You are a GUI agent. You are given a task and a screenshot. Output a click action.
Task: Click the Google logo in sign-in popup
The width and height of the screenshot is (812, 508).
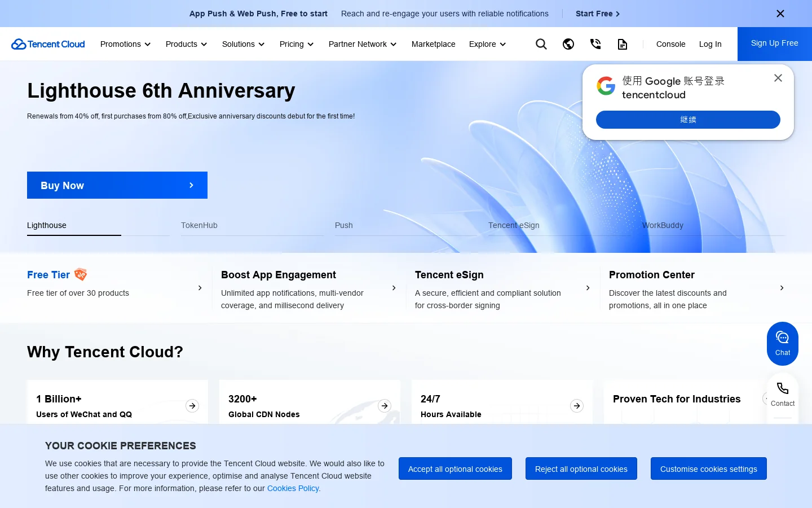tap(606, 86)
